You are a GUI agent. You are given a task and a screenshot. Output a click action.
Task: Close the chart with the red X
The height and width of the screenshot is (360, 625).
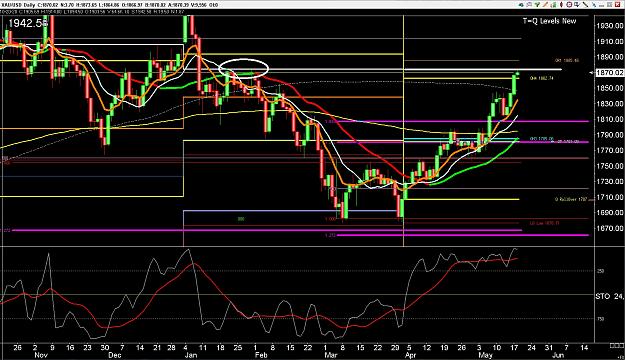click(617, 5)
